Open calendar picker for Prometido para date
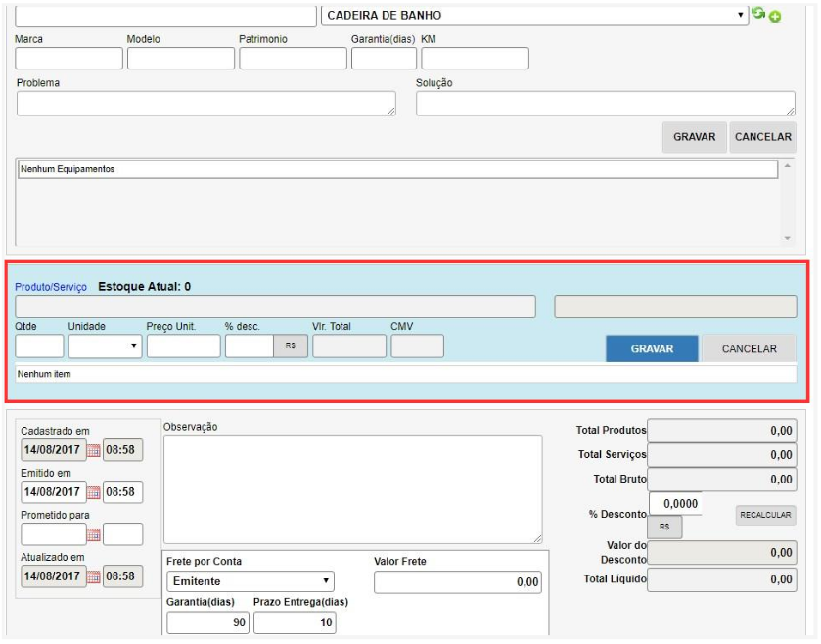 point(94,535)
